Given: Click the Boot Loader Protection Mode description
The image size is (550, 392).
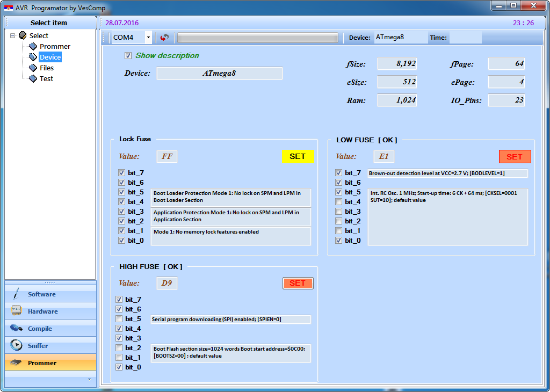Looking at the screenshot, I should click(231, 197).
